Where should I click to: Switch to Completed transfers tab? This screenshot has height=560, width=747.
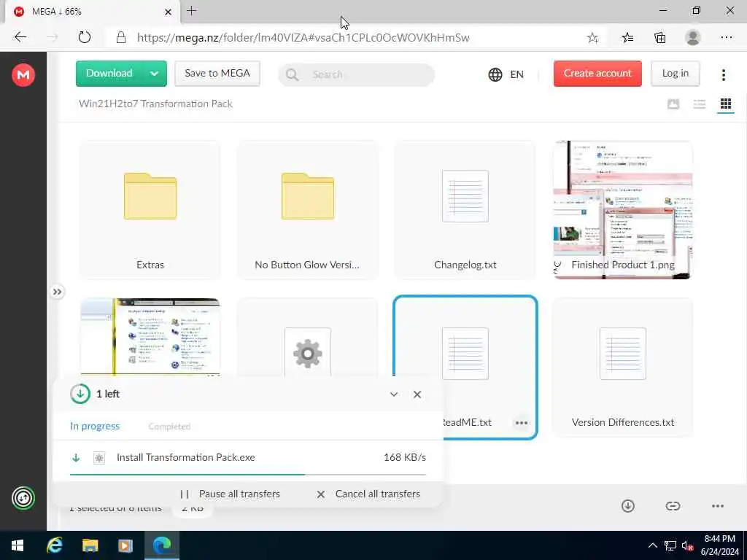click(x=169, y=426)
